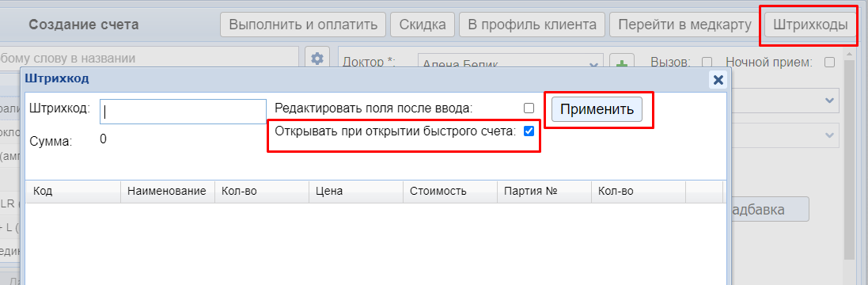The height and width of the screenshot is (285, 868).
Task: Close the Штрихкод dialog with X icon
Action: (718, 80)
